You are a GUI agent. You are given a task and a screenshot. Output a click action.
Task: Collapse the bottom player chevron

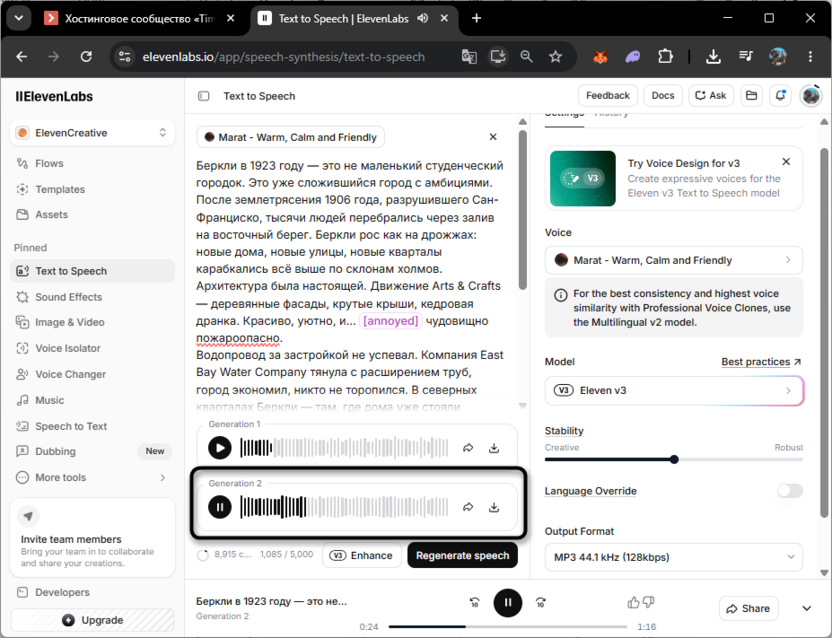coord(807,608)
